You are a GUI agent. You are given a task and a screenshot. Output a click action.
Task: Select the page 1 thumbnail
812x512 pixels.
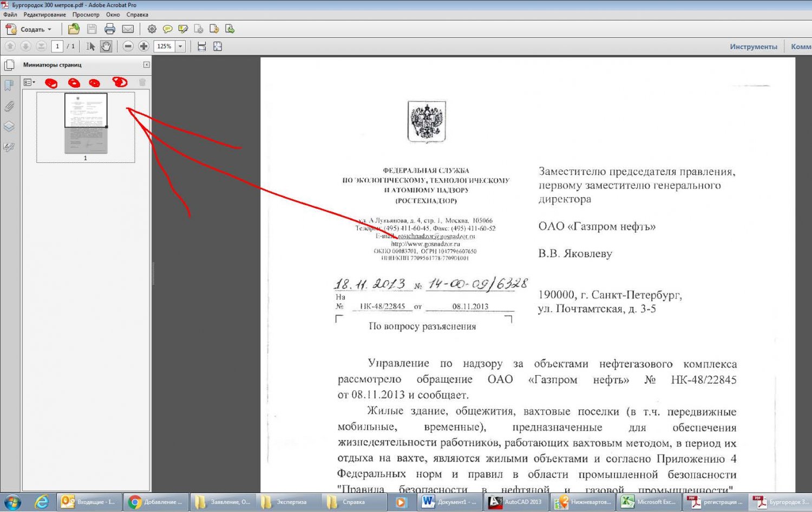coord(86,123)
